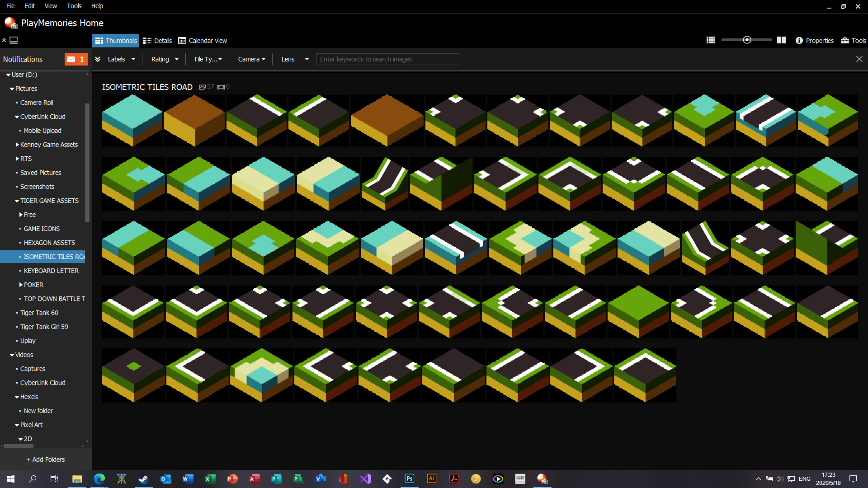
Task: Expand the Kenney Game Assets folder
Action: click(x=17, y=145)
